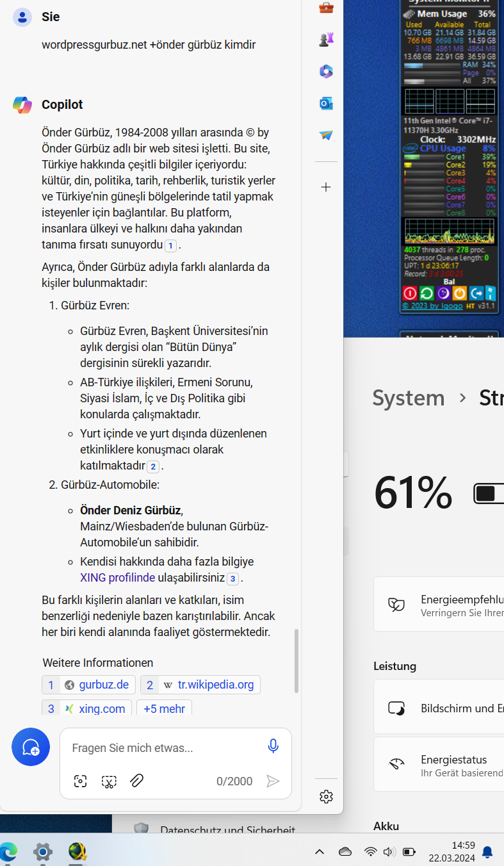Image resolution: width=504 pixels, height=866 pixels.
Task: Open the 'XING profilinde' link
Action: tap(118, 578)
